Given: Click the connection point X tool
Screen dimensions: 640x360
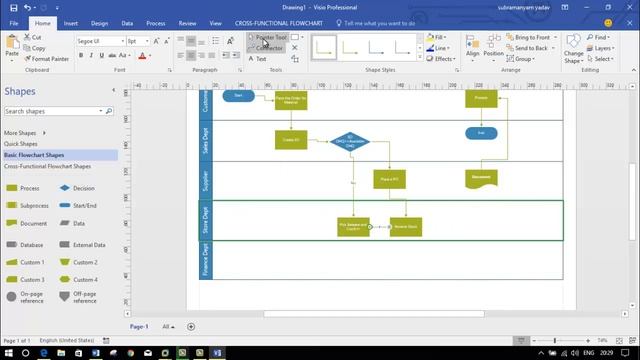Looking at the screenshot, I should click(x=295, y=48).
